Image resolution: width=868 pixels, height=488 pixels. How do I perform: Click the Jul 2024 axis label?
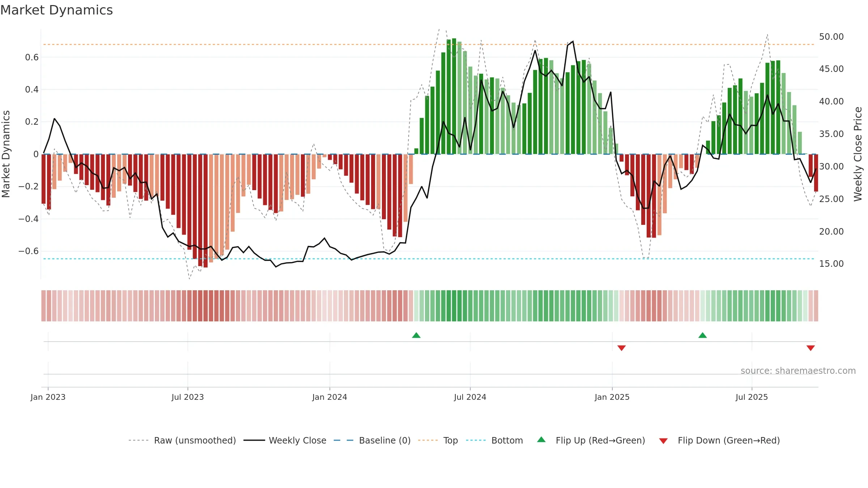coord(470,397)
